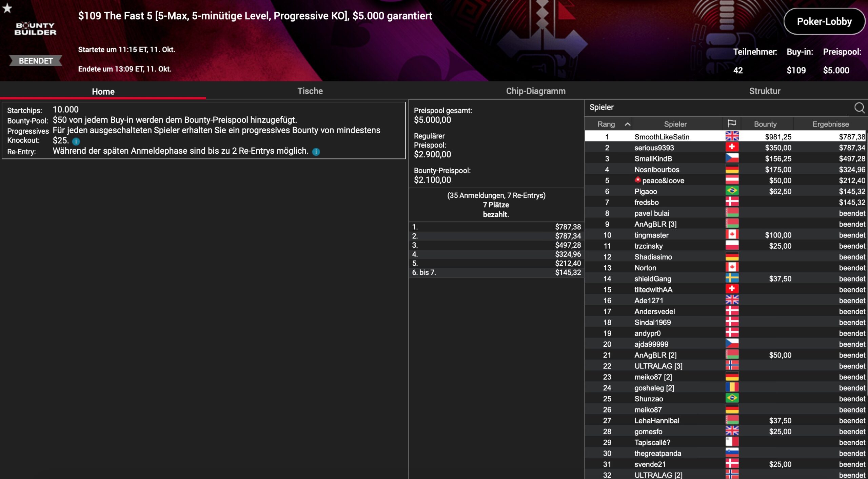Click SmoothLikeSatin's UK flag icon
Image resolution: width=868 pixels, height=479 pixels.
732,136
